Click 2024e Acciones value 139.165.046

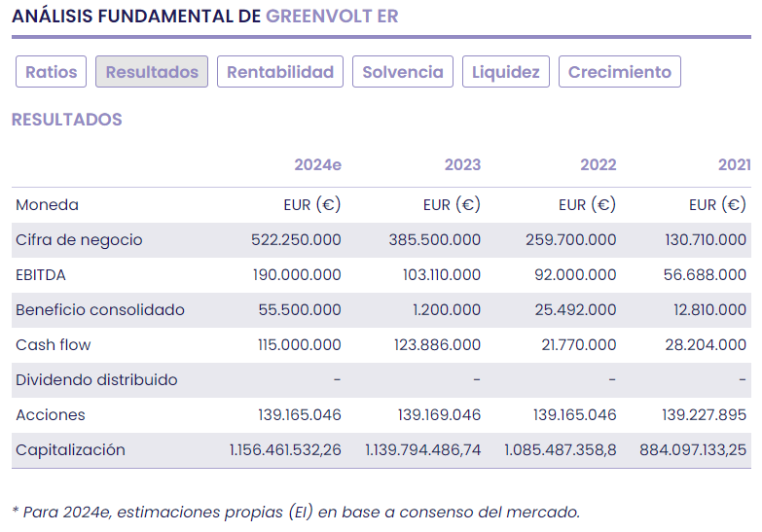click(300, 415)
